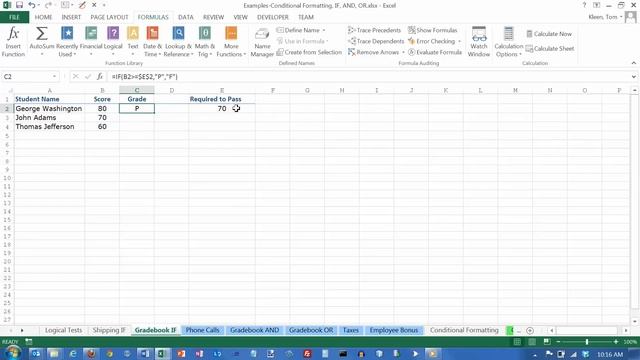
Task: Switch to the INSERT ribbon tab
Action: click(x=71, y=17)
